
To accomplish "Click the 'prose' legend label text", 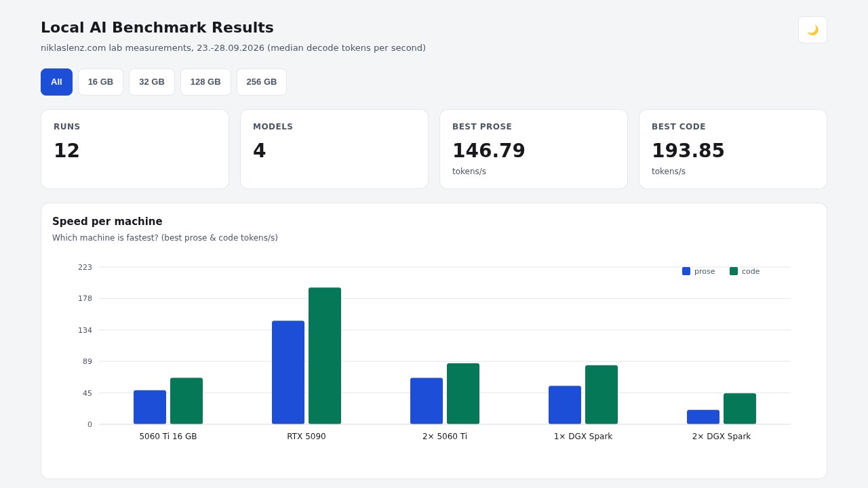I will coord(705,271).
